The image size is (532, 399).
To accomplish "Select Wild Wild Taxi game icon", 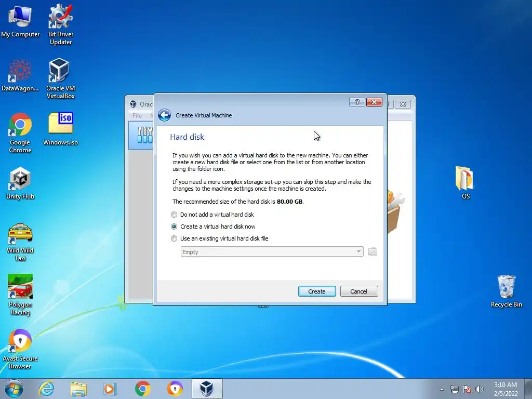I will (x=20, y=242).
